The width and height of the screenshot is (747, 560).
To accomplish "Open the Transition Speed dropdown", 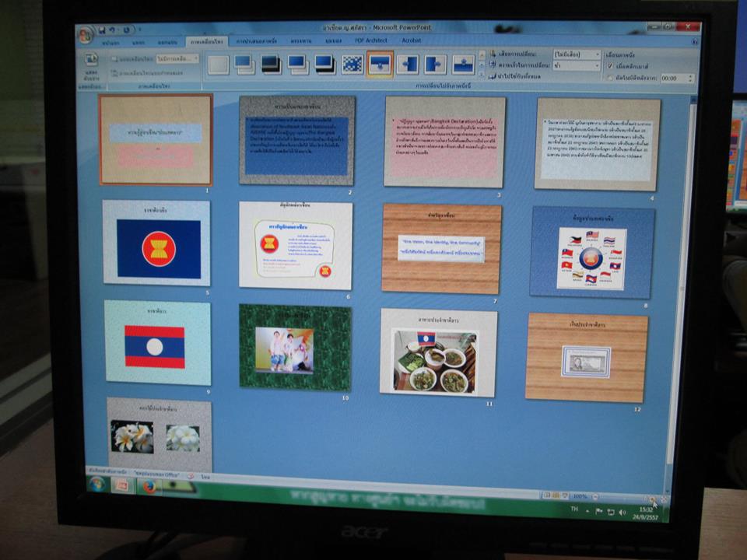I will (577, 66).
